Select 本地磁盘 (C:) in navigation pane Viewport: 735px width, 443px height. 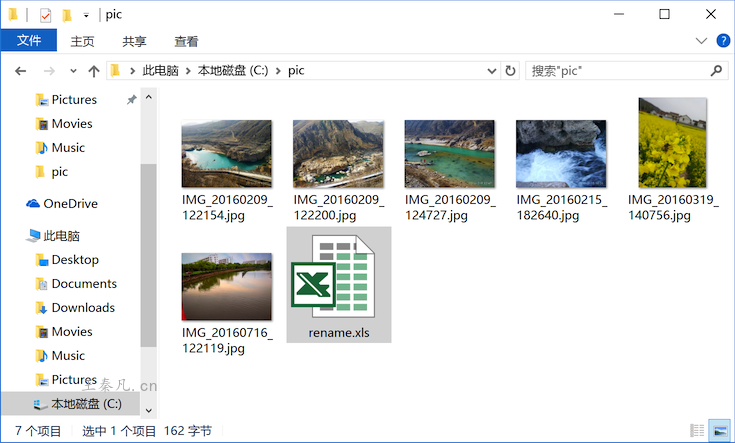click(70, 404)
